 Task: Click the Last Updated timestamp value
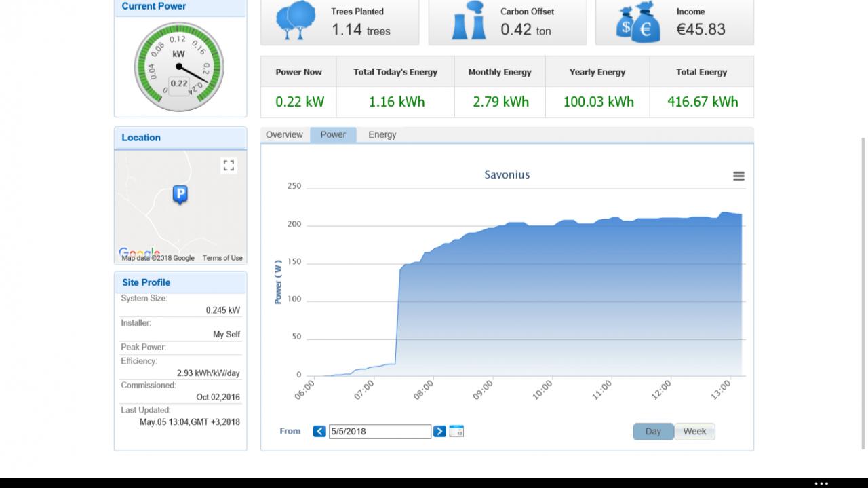click(x=190, y=421)
